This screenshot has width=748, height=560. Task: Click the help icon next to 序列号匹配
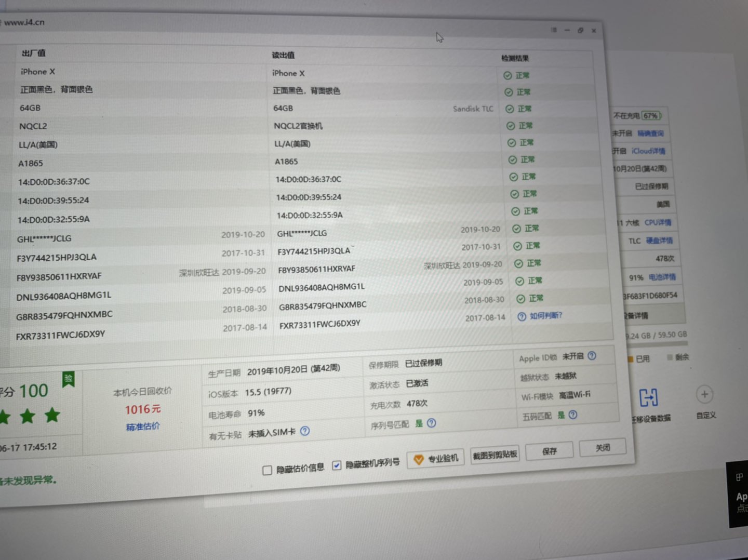coord(431,423)
